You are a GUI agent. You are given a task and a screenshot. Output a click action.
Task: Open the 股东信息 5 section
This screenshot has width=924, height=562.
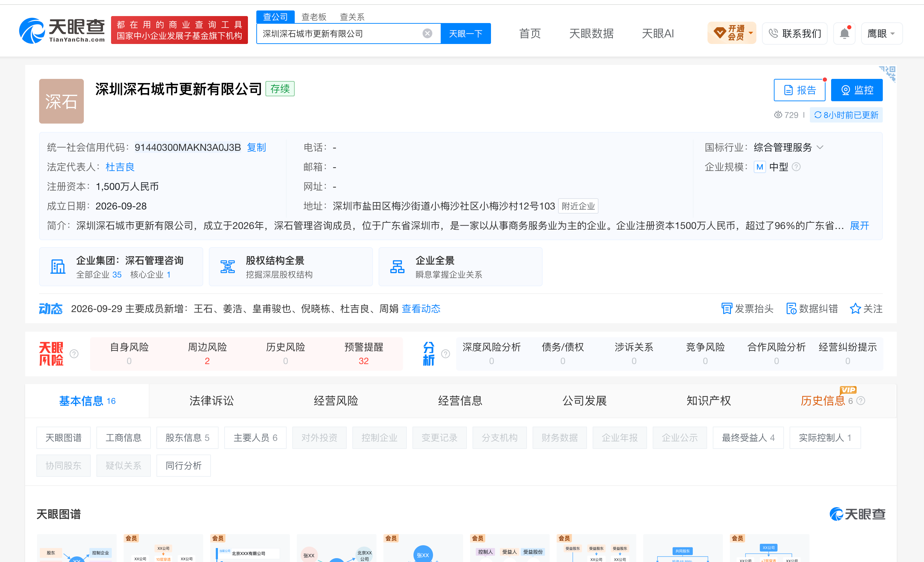pyautogui.click(x=187, y=437)
